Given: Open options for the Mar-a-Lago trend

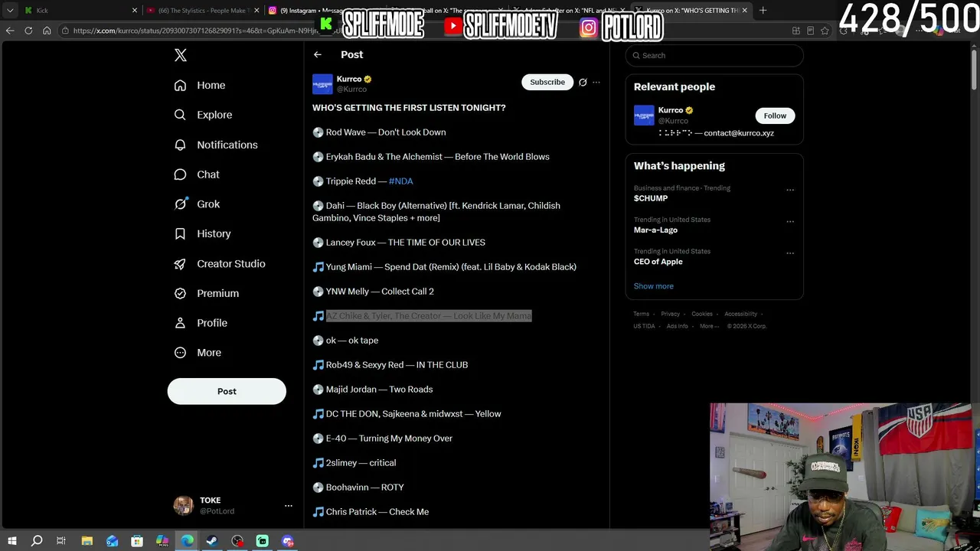Looking at the screenshot, I should [x=790, y=221].
